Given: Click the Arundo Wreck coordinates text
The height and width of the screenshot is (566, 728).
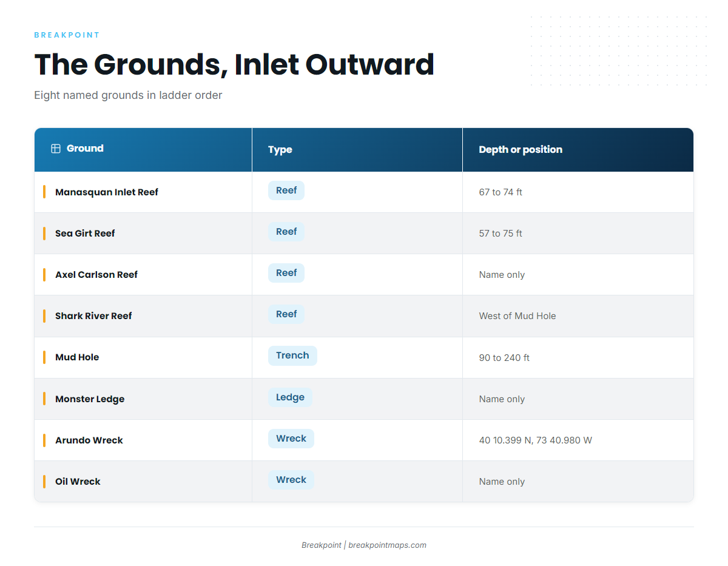Looking at the screenshot, I should (536, 440).
